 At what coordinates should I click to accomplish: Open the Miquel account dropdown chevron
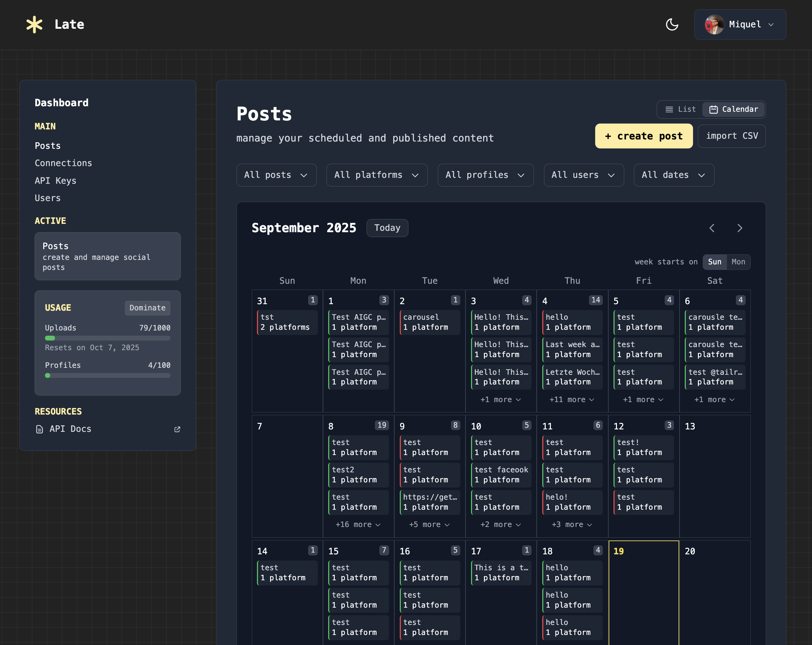[771, 25]
